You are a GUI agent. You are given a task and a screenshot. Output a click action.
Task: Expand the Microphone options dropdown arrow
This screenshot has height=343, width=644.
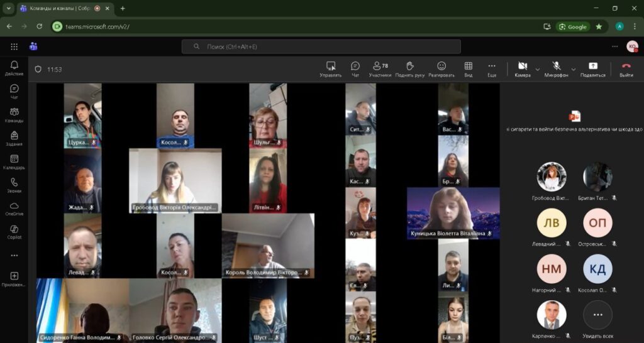click(574, 69)
